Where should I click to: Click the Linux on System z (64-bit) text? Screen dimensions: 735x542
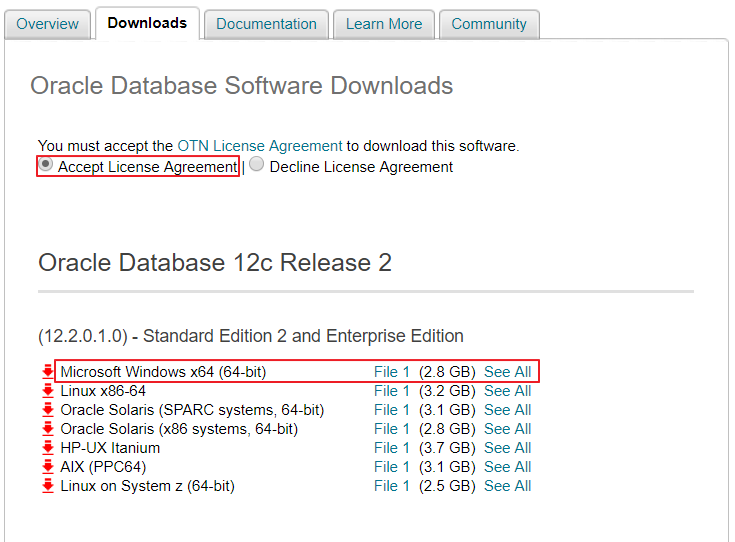pyautogui.click(x=148, y=486)
